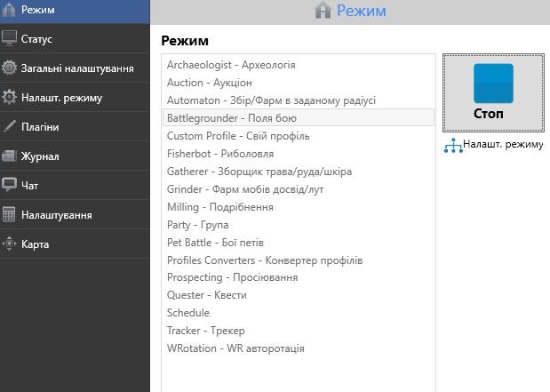Select Archaeologist - Археологія mode
The width and height of the screenshot is (550, 392).
tap(231, 65)
